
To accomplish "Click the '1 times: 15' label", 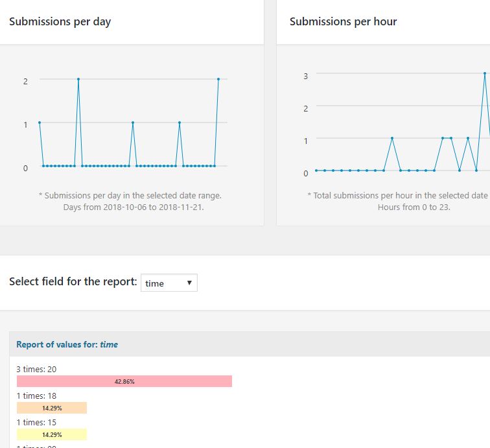I will [x=36, y=422].
